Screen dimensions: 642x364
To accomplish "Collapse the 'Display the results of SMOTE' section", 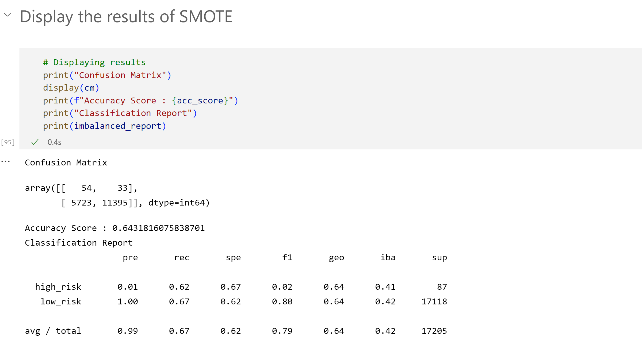I will click(x=7, y=15).
